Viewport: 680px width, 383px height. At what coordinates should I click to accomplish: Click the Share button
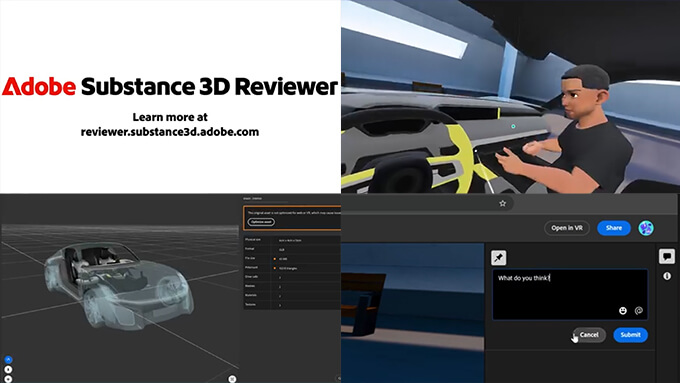[614, 228]
